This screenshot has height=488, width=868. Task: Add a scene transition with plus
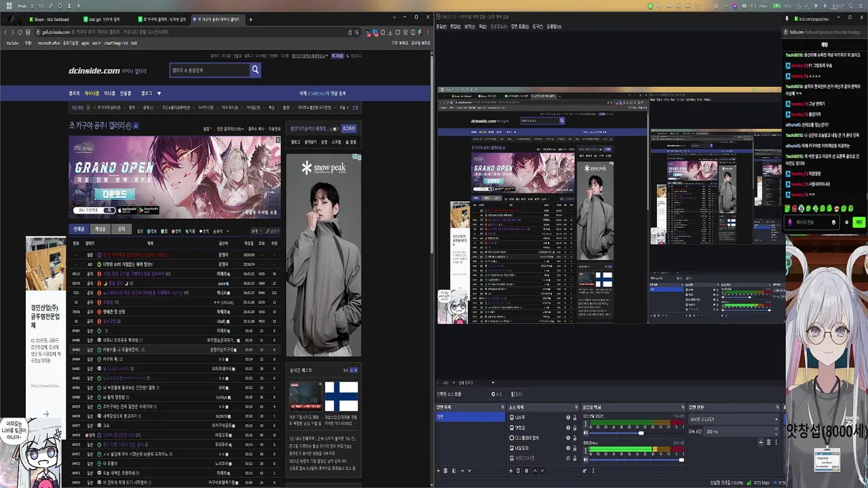click(x=761, y=442)
